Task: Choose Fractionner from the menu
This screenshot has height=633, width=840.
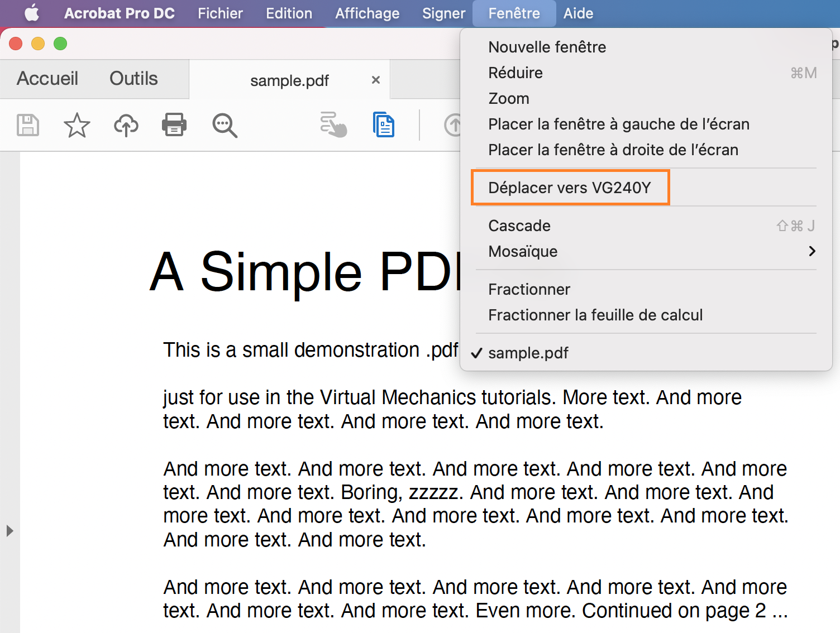Action: tap(646, 289)
